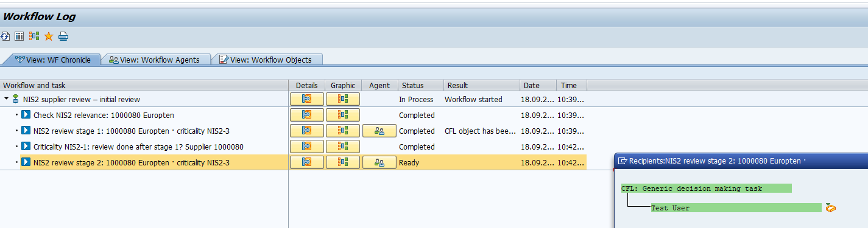Screen dimensions: 868x228
Task: Click Recipients popup title bar
Action: pyautogui.click(x=741, y=161)
